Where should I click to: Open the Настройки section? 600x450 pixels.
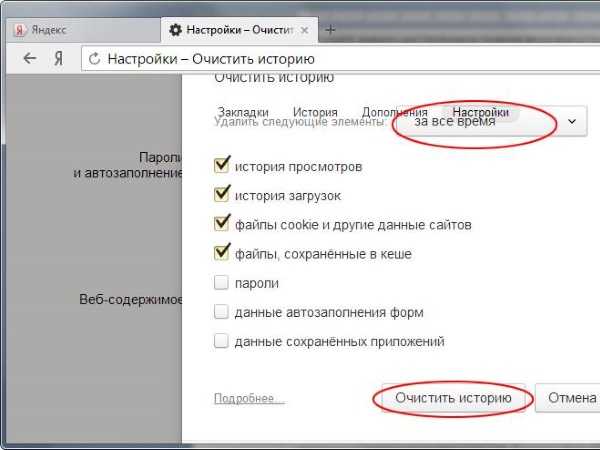(481, 112)
